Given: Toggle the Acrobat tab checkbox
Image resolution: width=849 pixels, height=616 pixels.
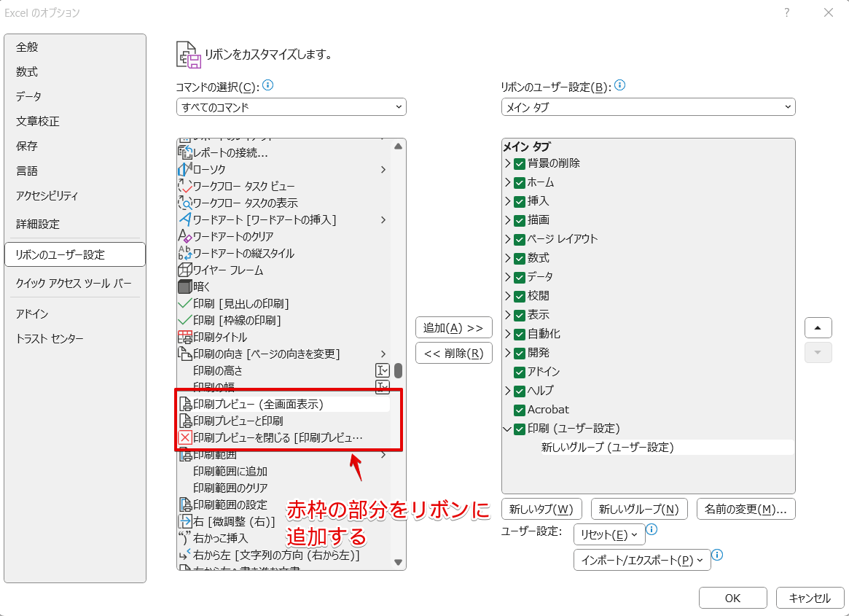Looking at the screenshot, I should [x=520, y=410].
